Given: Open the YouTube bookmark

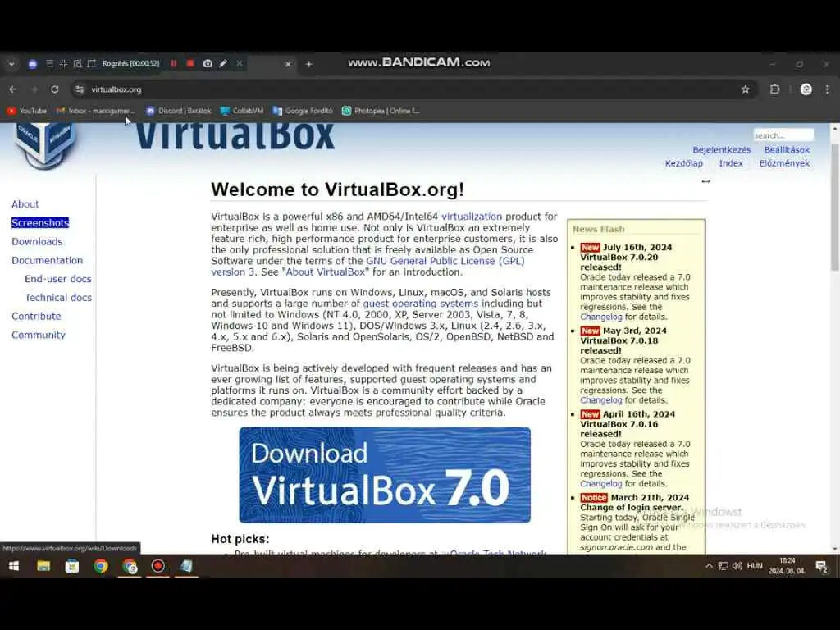Looking at the screenshot, I should coord(27,111).
